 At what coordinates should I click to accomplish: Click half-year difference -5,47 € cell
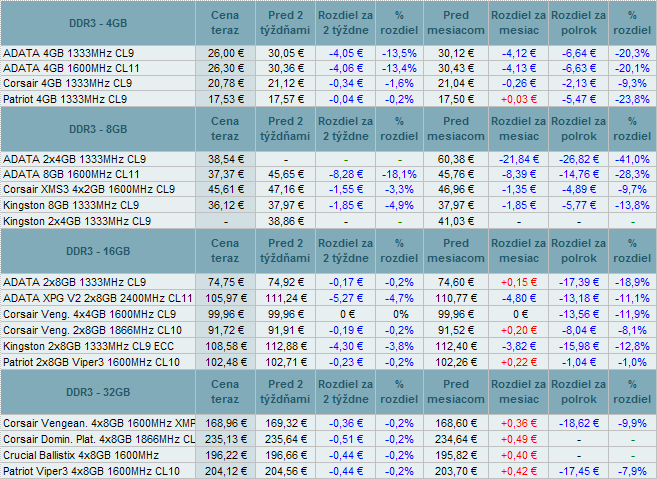point(579,99)
